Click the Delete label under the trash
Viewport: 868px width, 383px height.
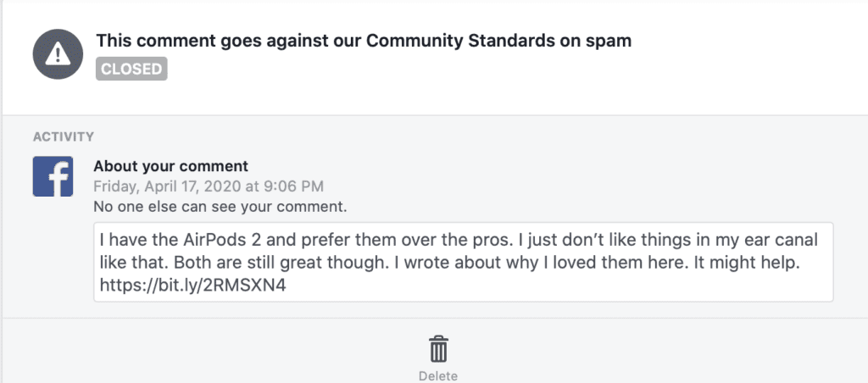(x=438, y=375)
